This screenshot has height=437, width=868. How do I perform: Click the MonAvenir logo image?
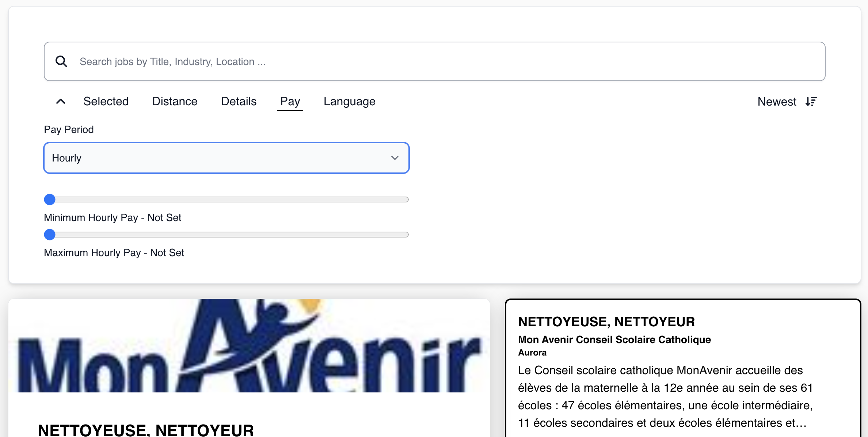coord(249,346)
